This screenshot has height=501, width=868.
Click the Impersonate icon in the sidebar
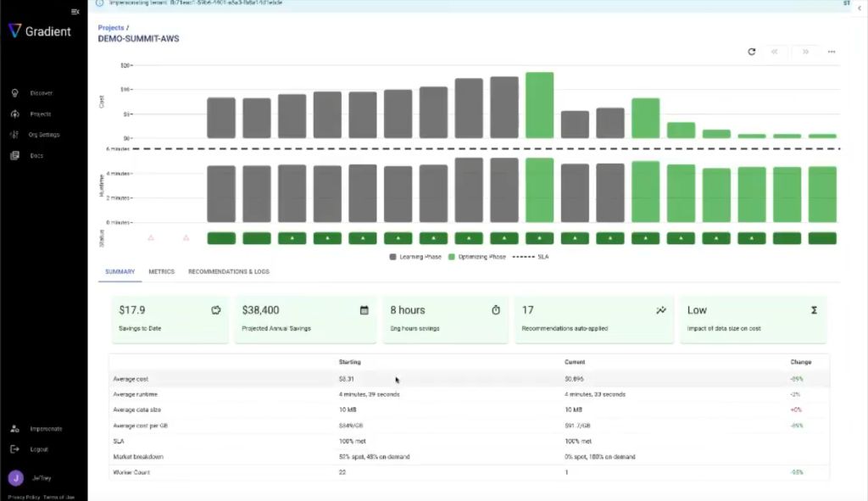tap(15, 428)
